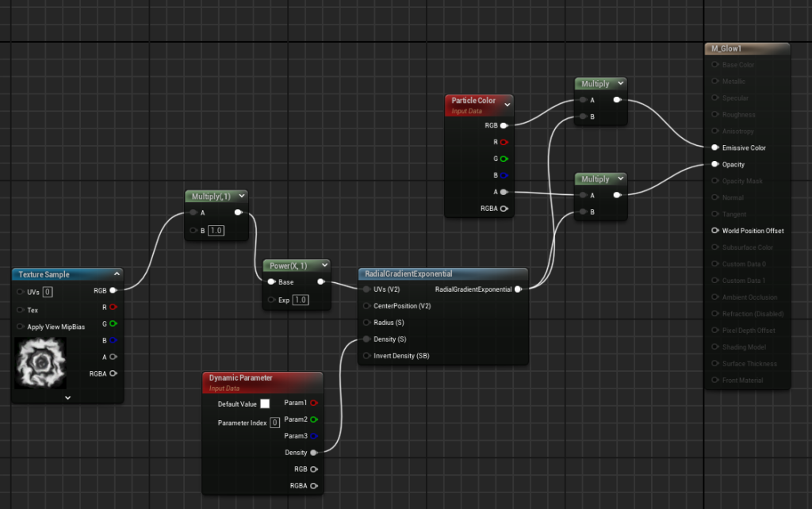
Task: Click the Texture Sample RGB output pin
Action: 113,291
